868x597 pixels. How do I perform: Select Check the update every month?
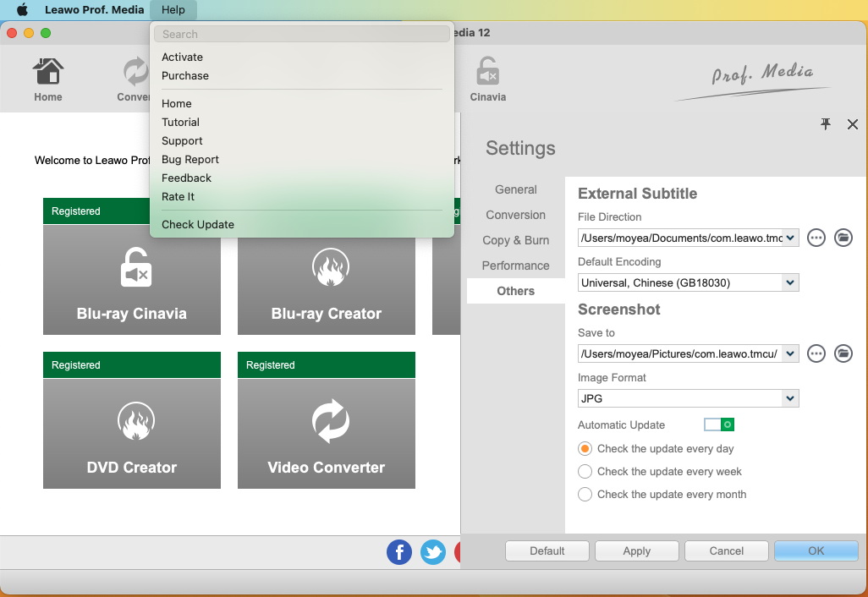coord(585,494)
